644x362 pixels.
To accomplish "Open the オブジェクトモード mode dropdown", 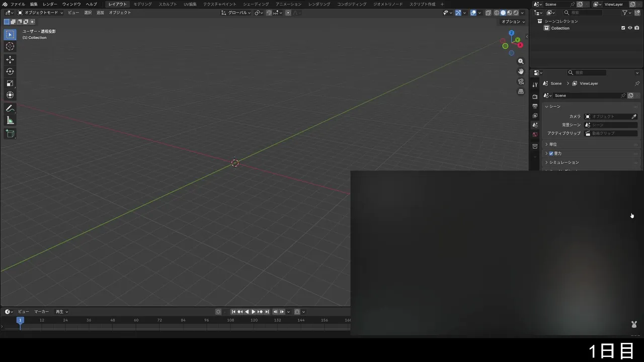I will [40, 13].
